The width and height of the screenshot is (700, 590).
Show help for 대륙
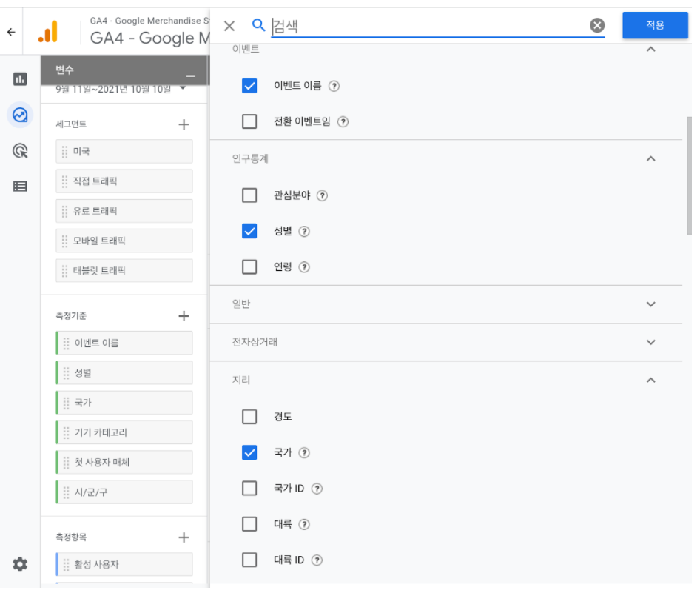point(304,524)
